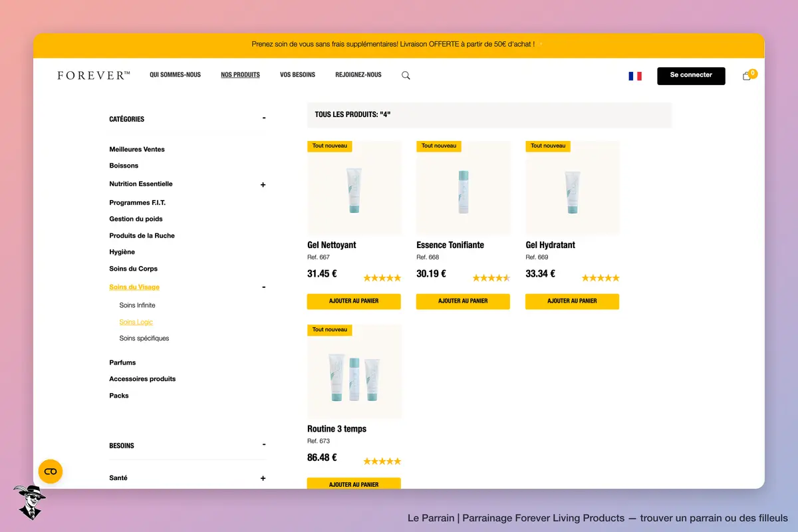The height and width of the screenshot is (532, 798).
Task: Open the Soins Infinite subcategory
Action: point(137,305)
